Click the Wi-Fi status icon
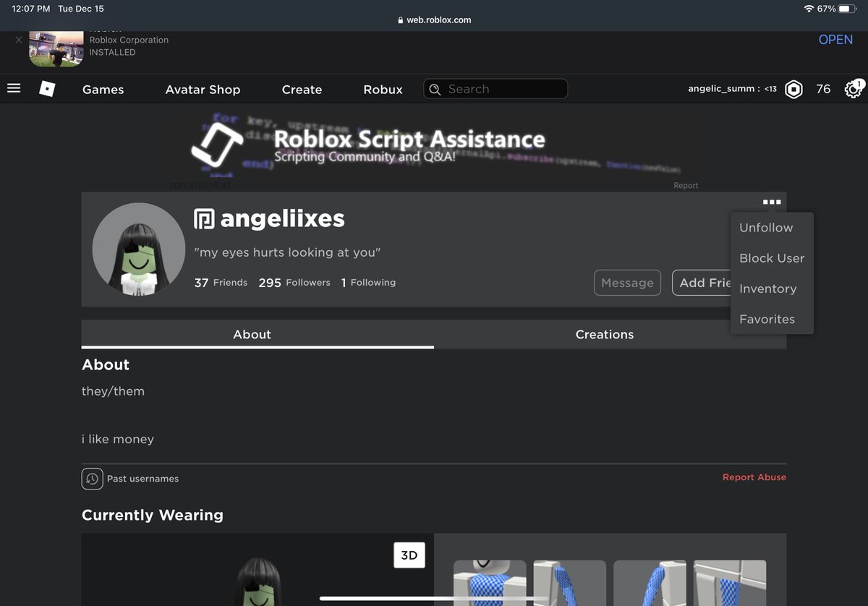 pyautogui.click(x=809, y=9)
